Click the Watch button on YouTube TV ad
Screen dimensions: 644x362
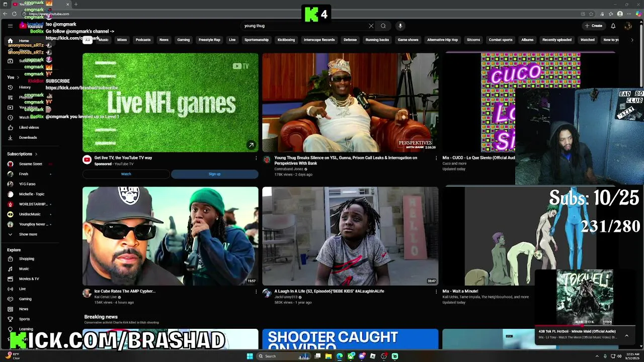(126, 174)
